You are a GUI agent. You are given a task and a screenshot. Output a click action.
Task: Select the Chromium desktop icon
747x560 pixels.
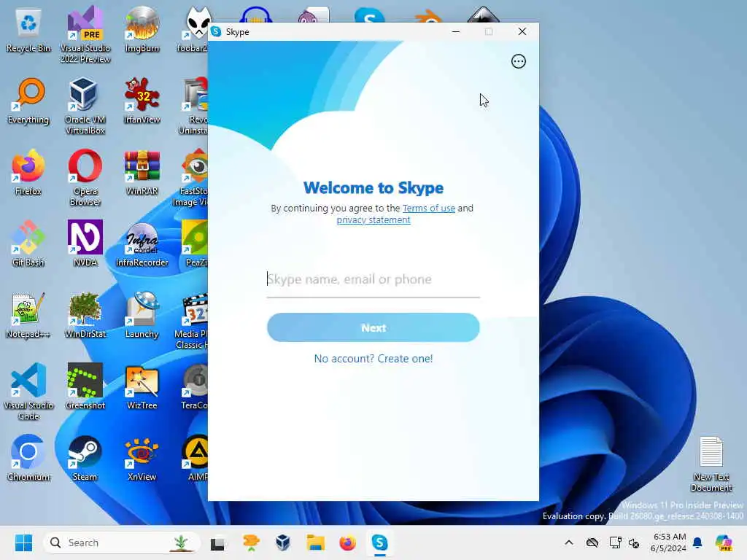(28, 459)
